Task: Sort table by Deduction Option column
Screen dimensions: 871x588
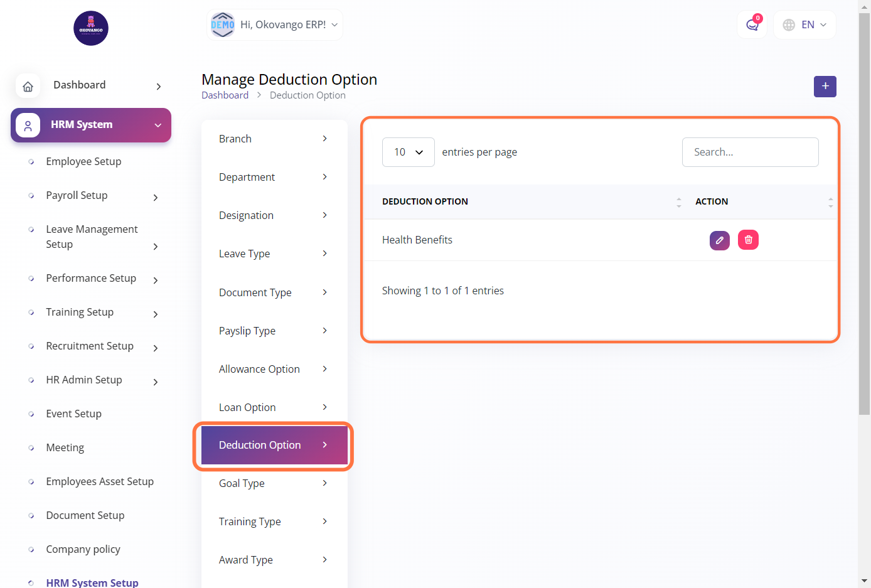Action: (x=678, y=202)
